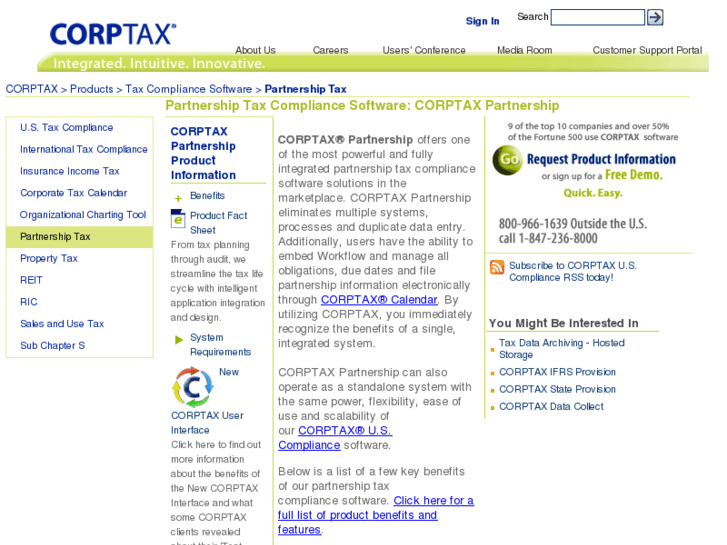Select Sales and Use Tax in sidebar

click(62, 324)
